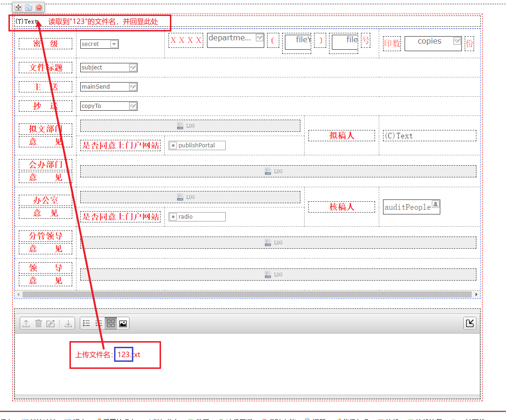The image size is (506, 420).
Task: Click the 份 label after copies
Action: tap(469, 44)
